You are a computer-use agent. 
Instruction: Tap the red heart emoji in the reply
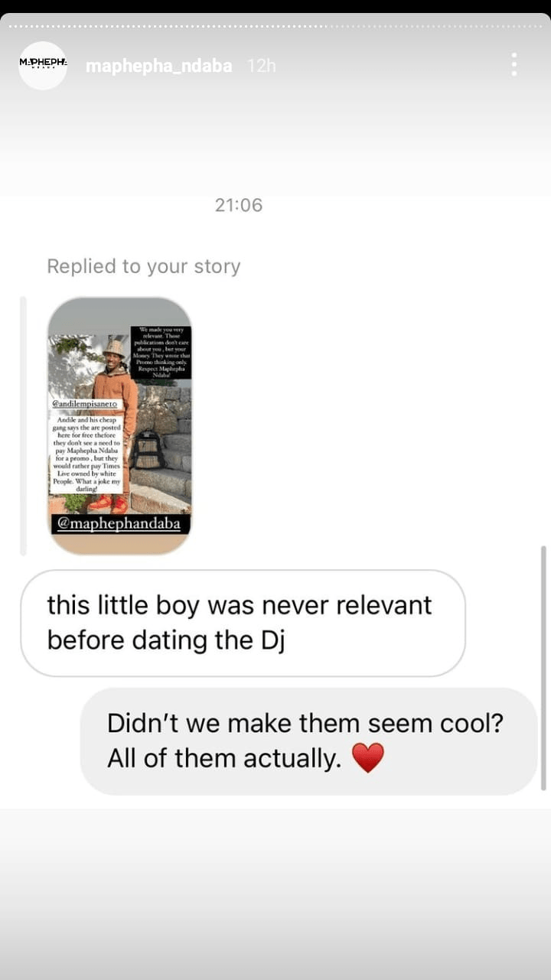[368, 758]
